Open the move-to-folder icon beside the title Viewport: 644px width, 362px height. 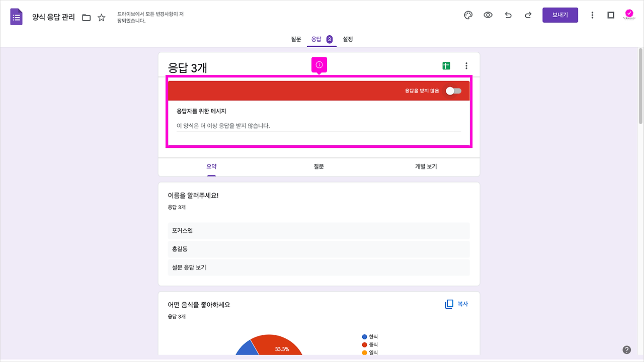click(86, 17)
